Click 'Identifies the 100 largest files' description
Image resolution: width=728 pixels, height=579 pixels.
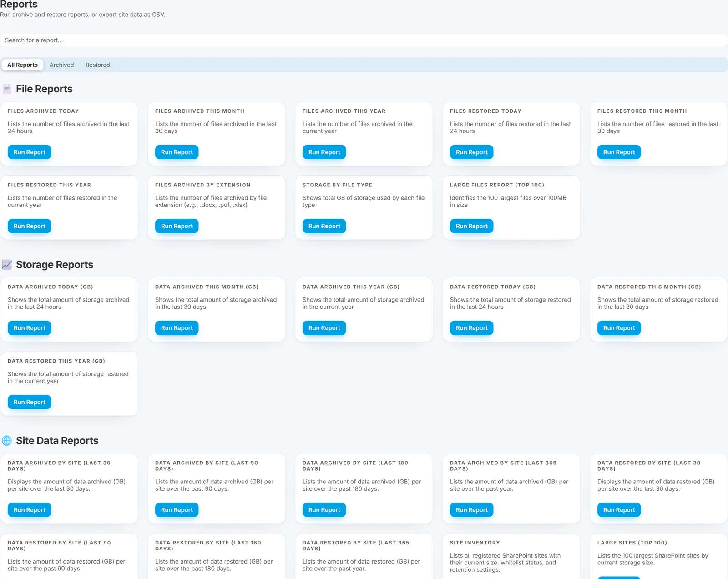508,201
